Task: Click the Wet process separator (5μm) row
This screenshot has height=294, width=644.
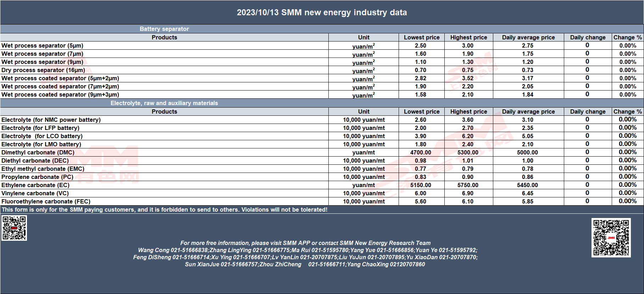Action: 322,45
